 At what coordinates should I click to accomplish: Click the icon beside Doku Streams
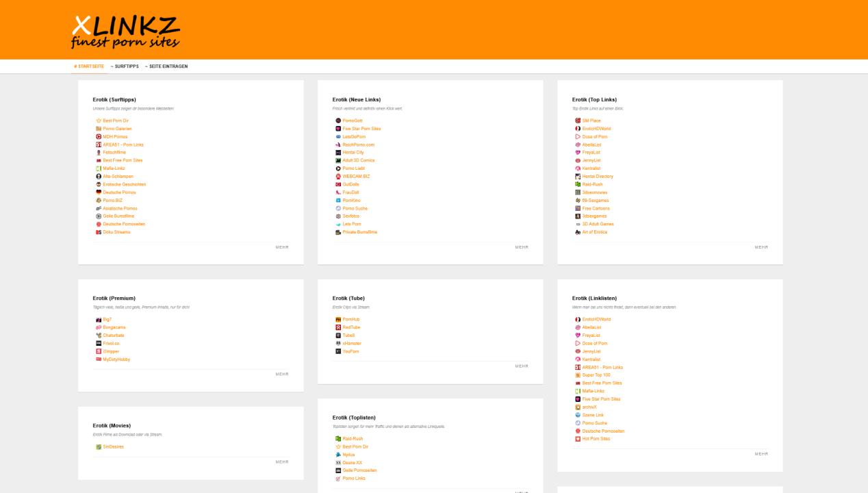[99, 232]
